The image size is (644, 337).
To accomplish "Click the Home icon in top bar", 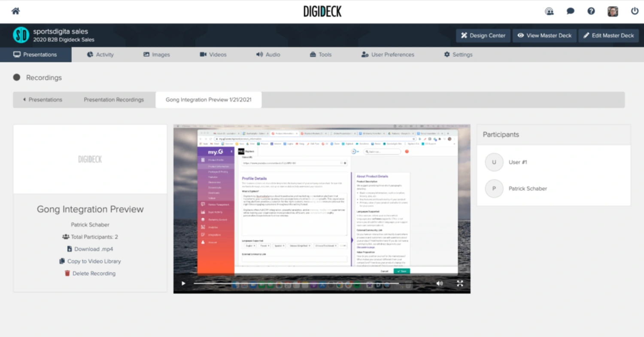I will (15, 11).
